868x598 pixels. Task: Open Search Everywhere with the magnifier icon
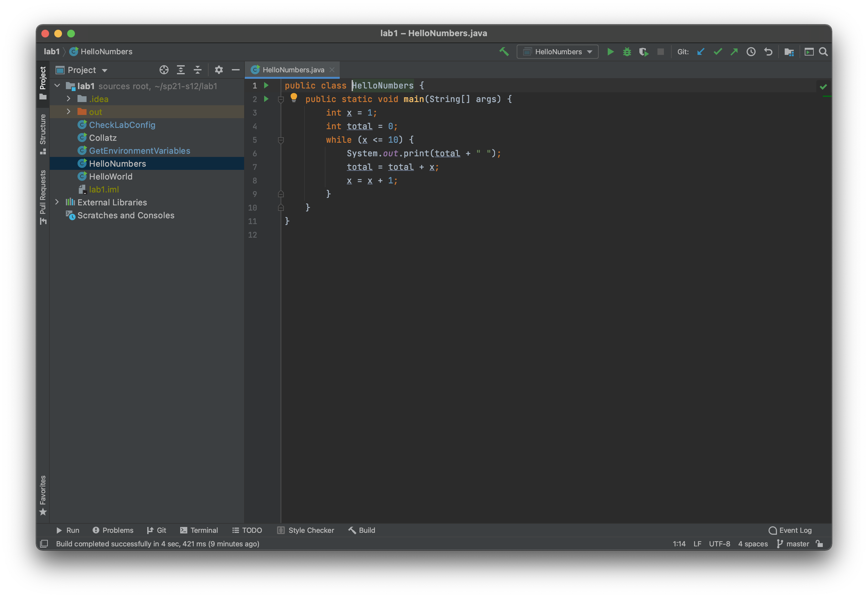[823, 52]
